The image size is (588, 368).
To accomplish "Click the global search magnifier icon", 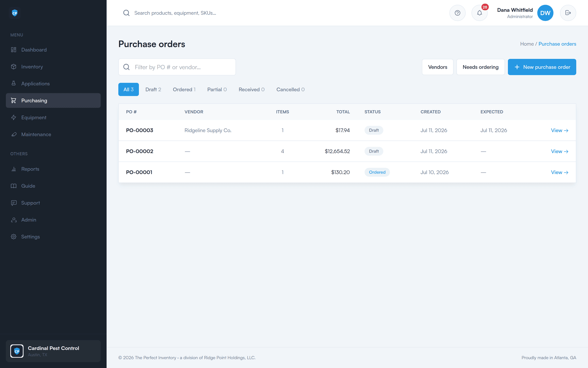I will (x=126, y=13).
